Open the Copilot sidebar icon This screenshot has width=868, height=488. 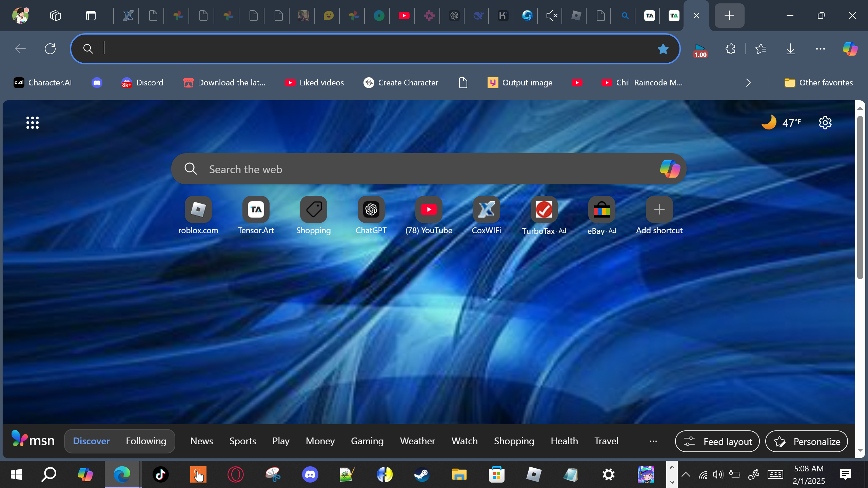850,49
